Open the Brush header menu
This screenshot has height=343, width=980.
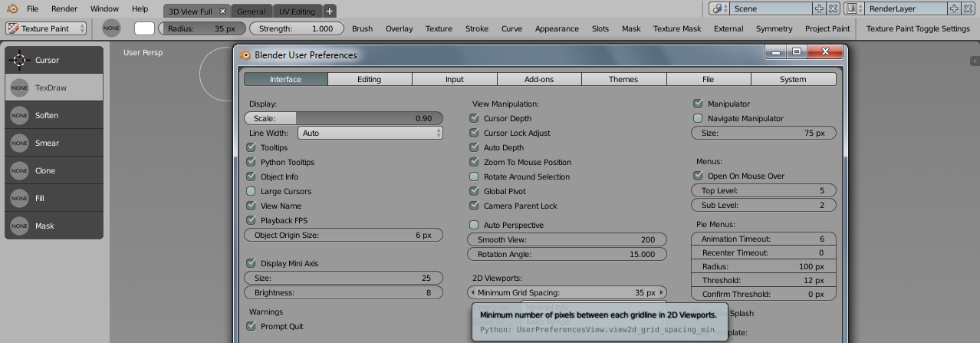(362, 28)
